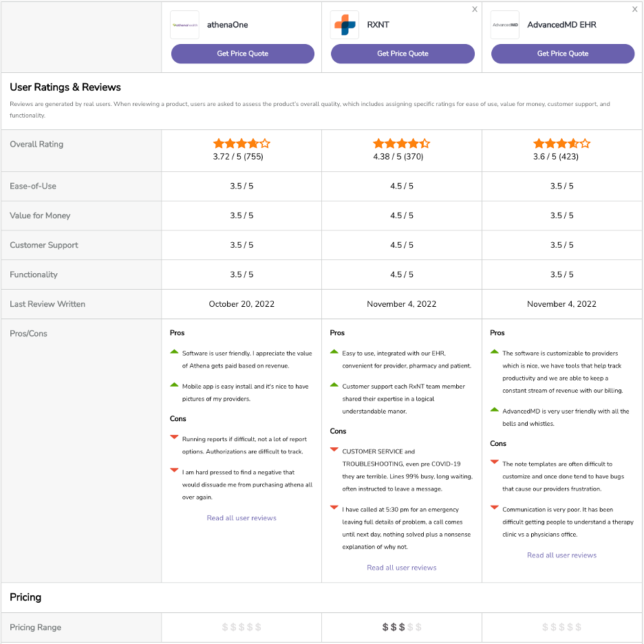Select the RXNT 'Pros' subheading
Image resolution: width=644 pixels, height=644 pixels.
[x=337, y=333]
